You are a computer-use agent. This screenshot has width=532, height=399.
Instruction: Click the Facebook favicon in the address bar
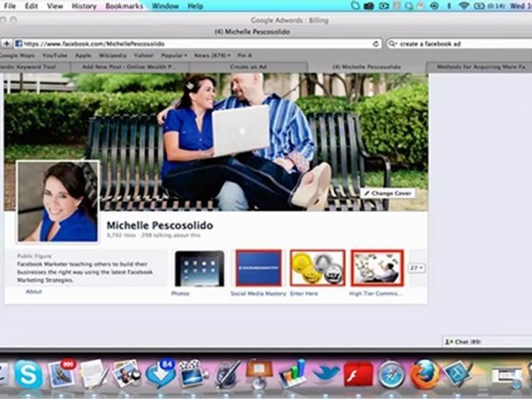[19, 44]
